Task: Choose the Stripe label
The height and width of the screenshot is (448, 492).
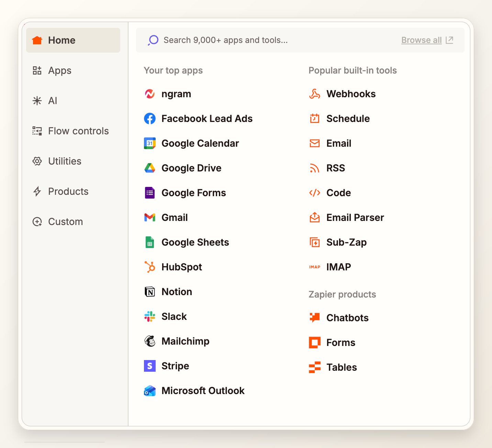Action: pos(175,366)
